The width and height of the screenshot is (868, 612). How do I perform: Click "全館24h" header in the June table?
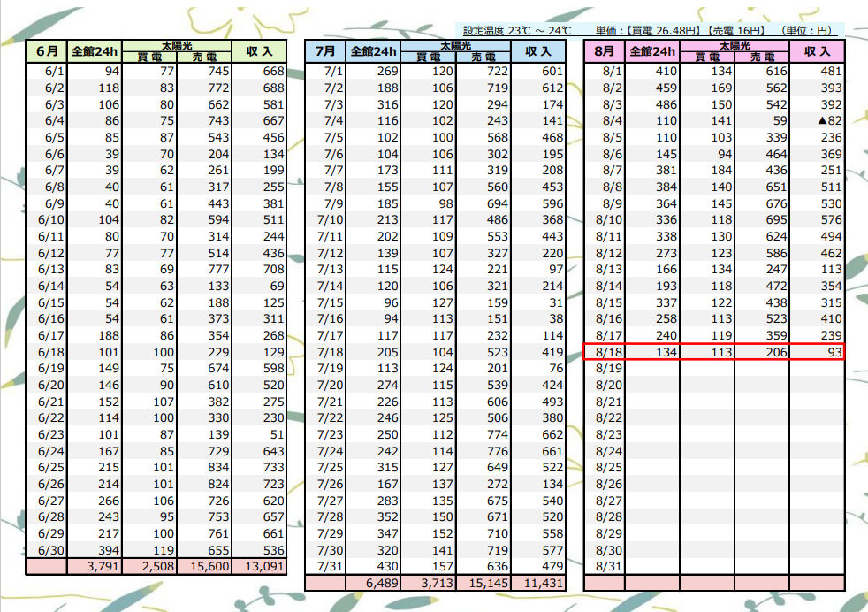[x=95, y=51]
